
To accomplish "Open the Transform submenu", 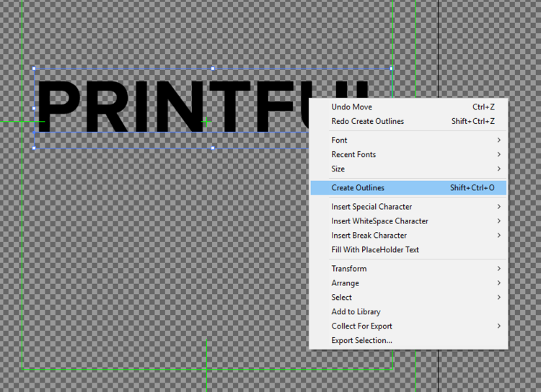I will click(408, 269).
